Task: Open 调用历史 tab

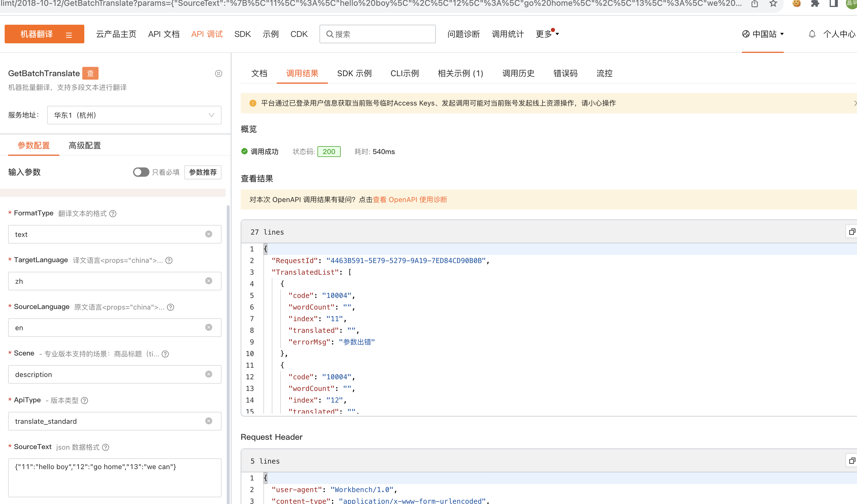Action: pyautogui.click(x=518, y=73)
